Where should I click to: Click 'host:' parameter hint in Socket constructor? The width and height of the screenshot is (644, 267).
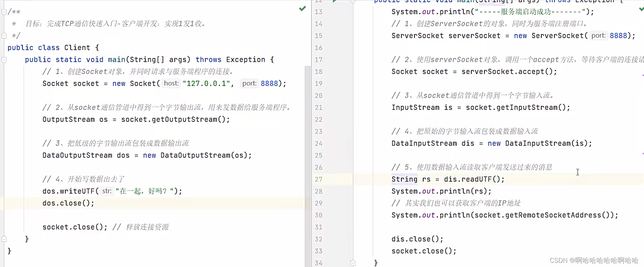point(171,83)
